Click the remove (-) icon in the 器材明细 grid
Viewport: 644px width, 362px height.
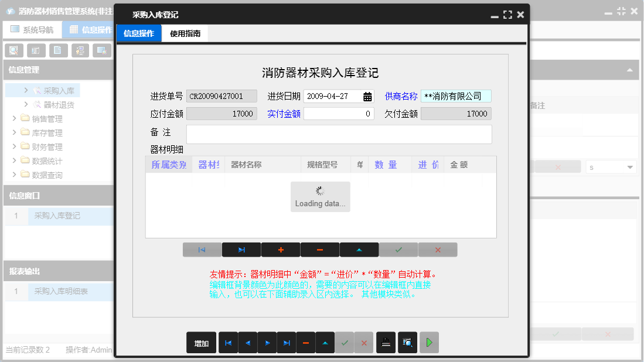pos(319,250)
